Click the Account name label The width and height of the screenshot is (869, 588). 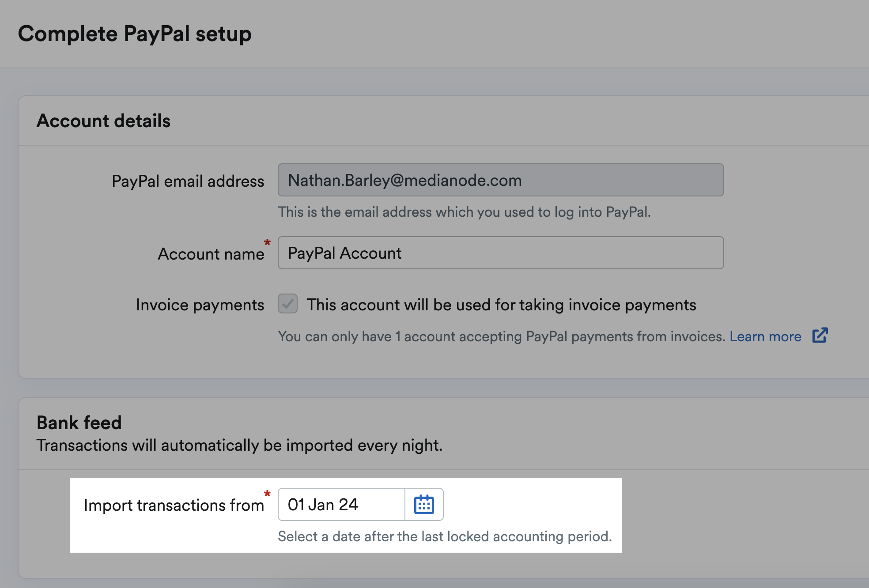[x=211, y=254]
